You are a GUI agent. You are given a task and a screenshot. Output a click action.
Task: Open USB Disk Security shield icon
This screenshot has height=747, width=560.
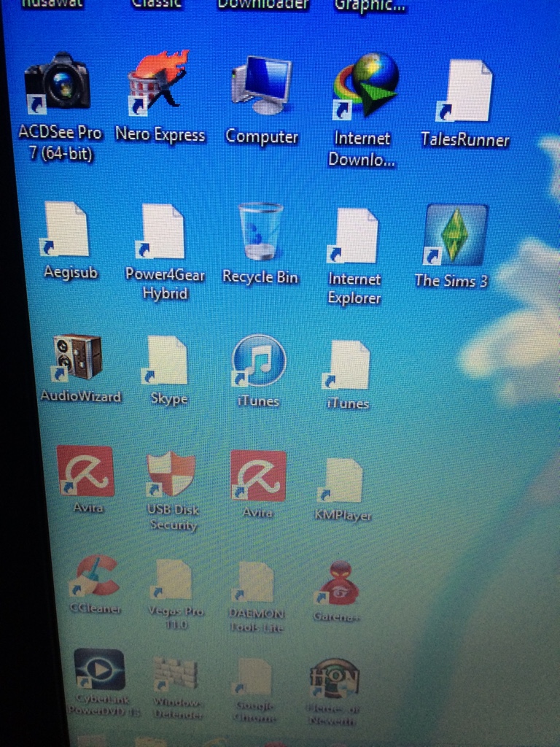click(171, 474)
